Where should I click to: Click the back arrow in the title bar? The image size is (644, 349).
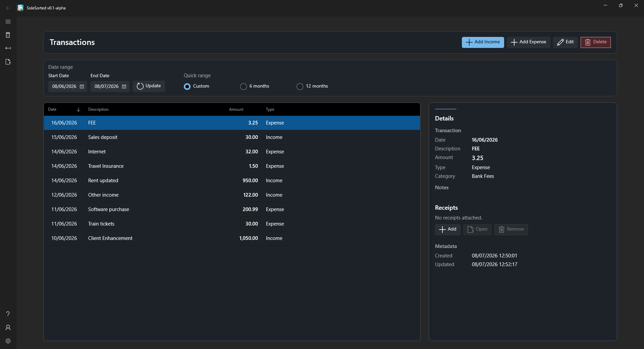pyautogui.click(x=8, y=8)
